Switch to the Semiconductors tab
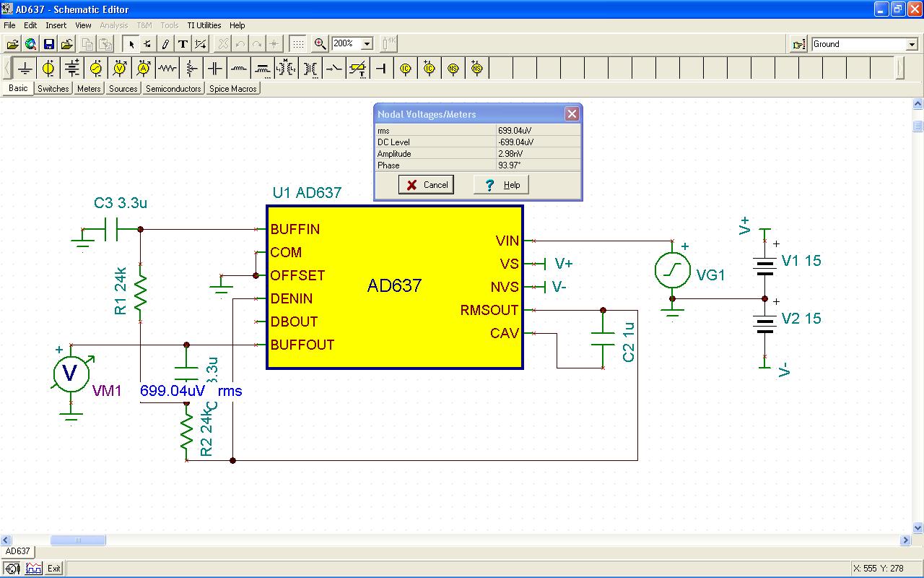The height and width of the screenshot is (578, 924). click(x=173, y=89)
